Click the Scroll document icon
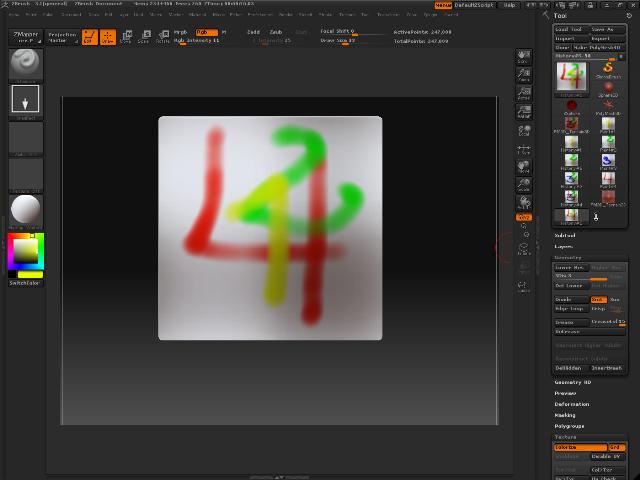Image resolution: width=640 pixels, height=480 pixels. pos(523,56)
